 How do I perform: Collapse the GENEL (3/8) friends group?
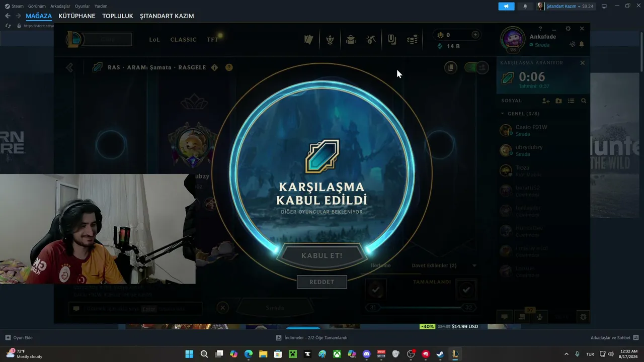(503, 114)
